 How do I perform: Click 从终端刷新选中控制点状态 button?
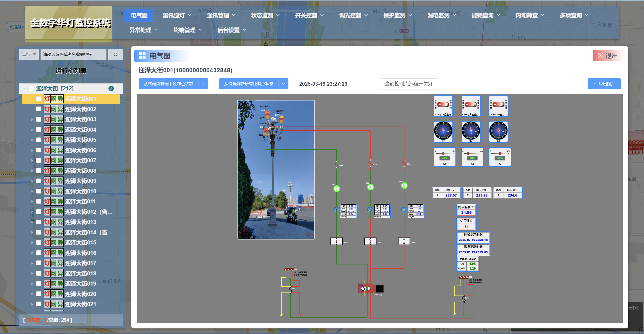[x=169, y=84]
